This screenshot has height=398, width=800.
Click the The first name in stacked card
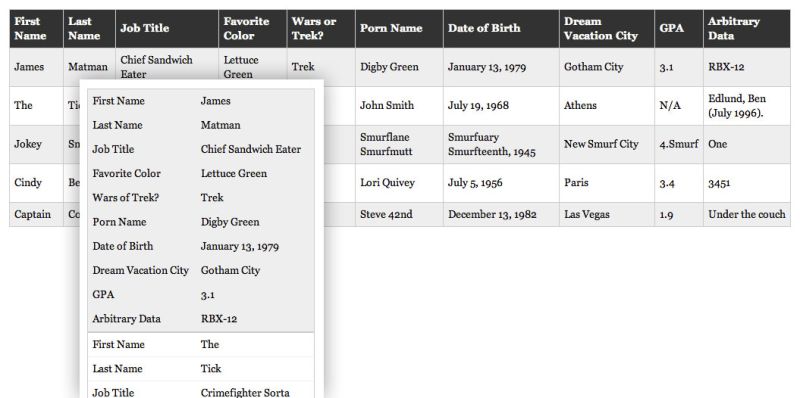coord(210,344)
